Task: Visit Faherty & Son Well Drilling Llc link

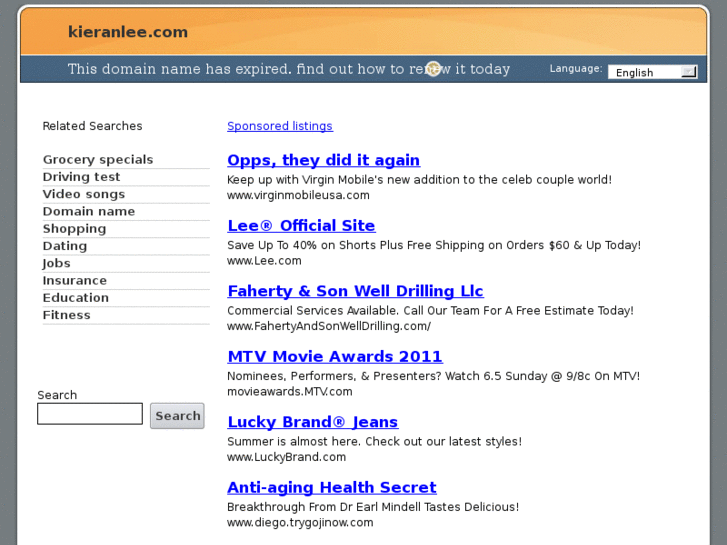Action: 355,291
